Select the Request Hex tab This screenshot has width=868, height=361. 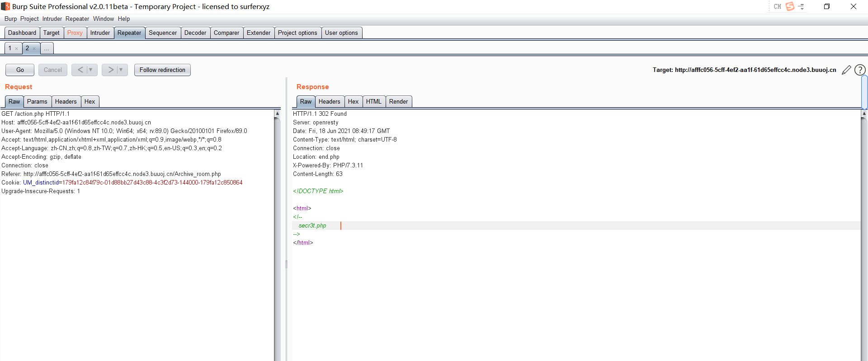[x=90, y=101]
